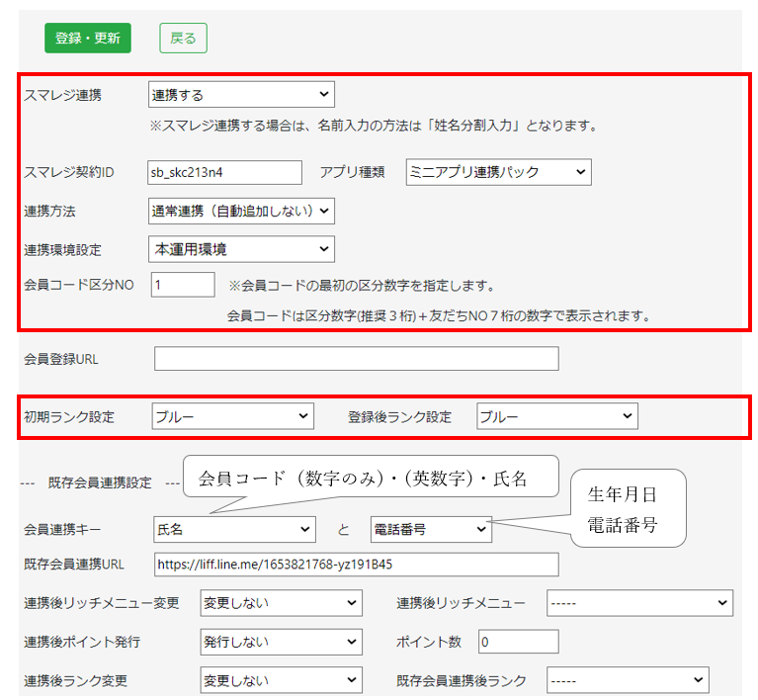The height and width of the screenshot is (700, 758).
Task: Click the 既存会員連携設定 heading text
Action: pyautogui.click(x=100, y=482)
